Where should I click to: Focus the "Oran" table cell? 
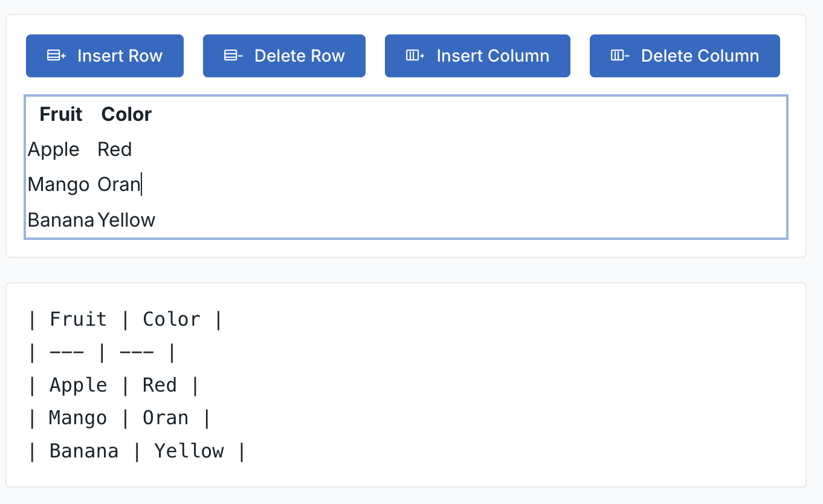click(118, 184)
